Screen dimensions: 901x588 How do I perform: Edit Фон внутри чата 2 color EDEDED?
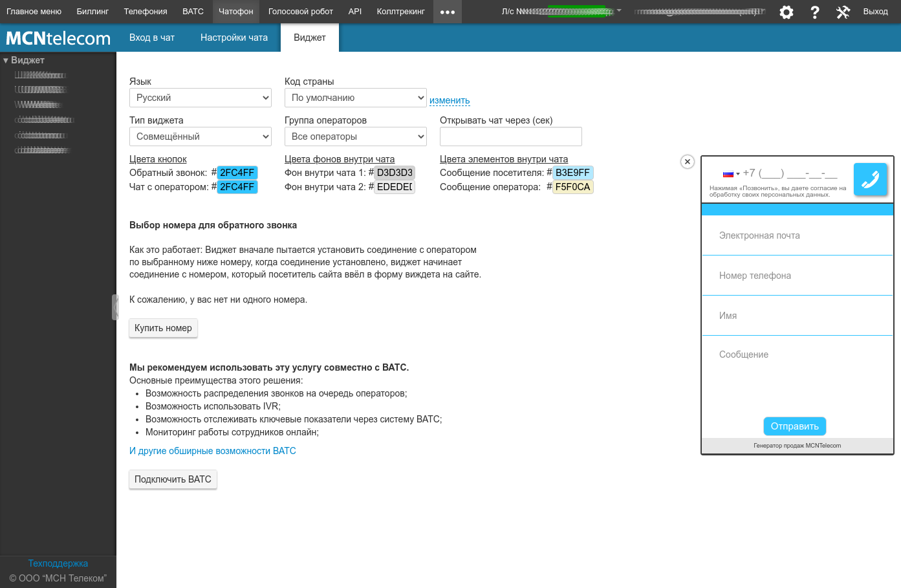pos(395,187)
